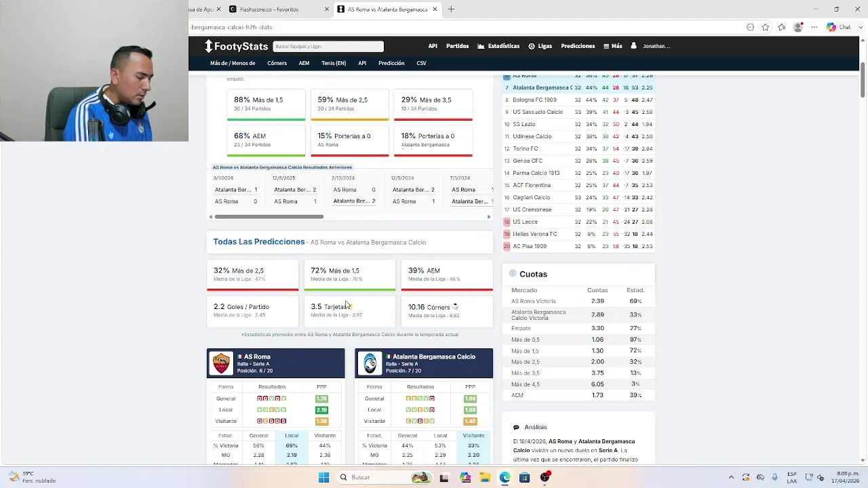Click the 32% Más de 2,5 prediction card
This screenshot has width=868, height=488.
(x=252, y=274)
